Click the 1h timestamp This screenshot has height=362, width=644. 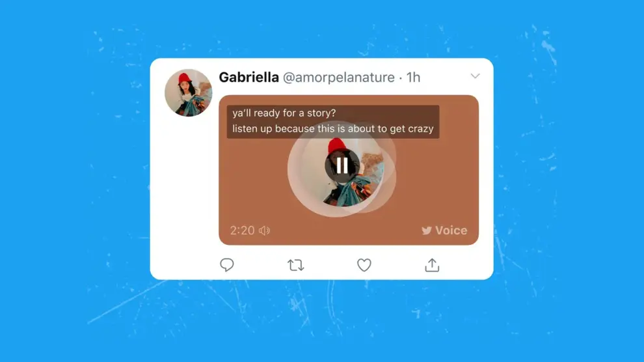pyautogui.click(x=413, y=77)
